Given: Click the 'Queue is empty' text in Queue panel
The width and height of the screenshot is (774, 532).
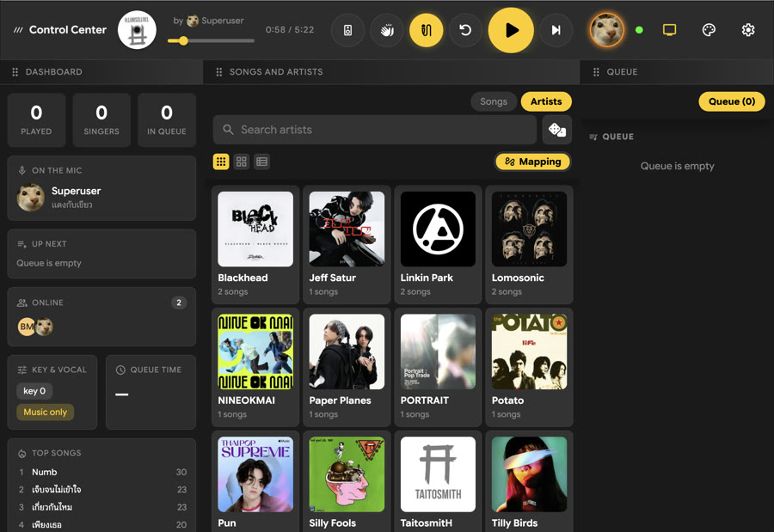Looking at the screenshot, I should tap(678, 167).
